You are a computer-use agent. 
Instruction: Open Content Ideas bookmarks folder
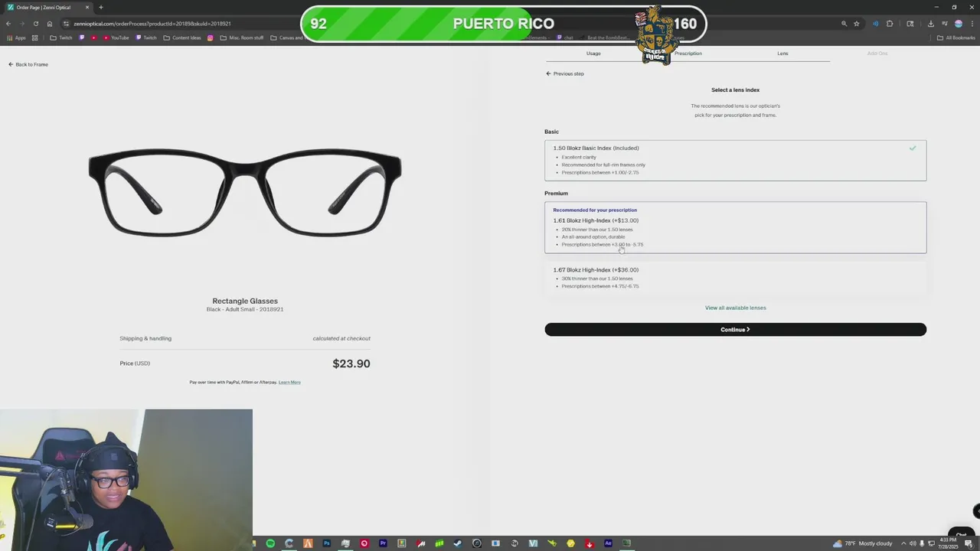click(181, 37)
